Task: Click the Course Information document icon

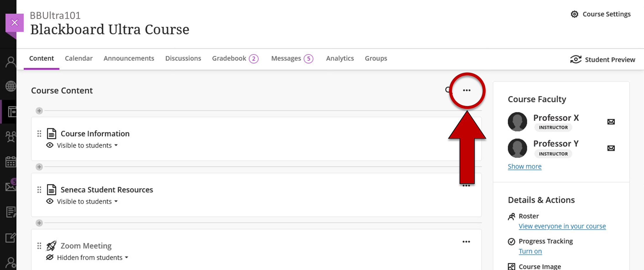Action: click(x=52, y=133)
